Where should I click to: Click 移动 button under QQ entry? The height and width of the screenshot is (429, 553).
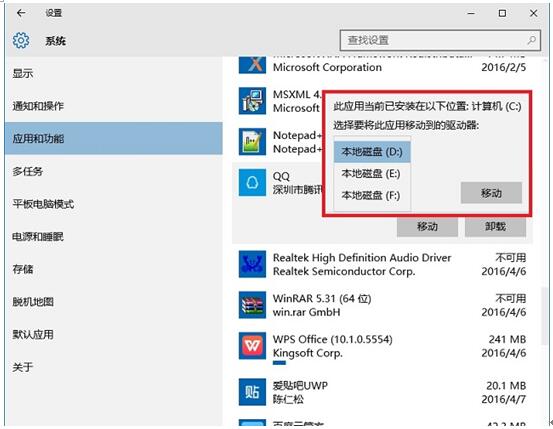[427, 226]
